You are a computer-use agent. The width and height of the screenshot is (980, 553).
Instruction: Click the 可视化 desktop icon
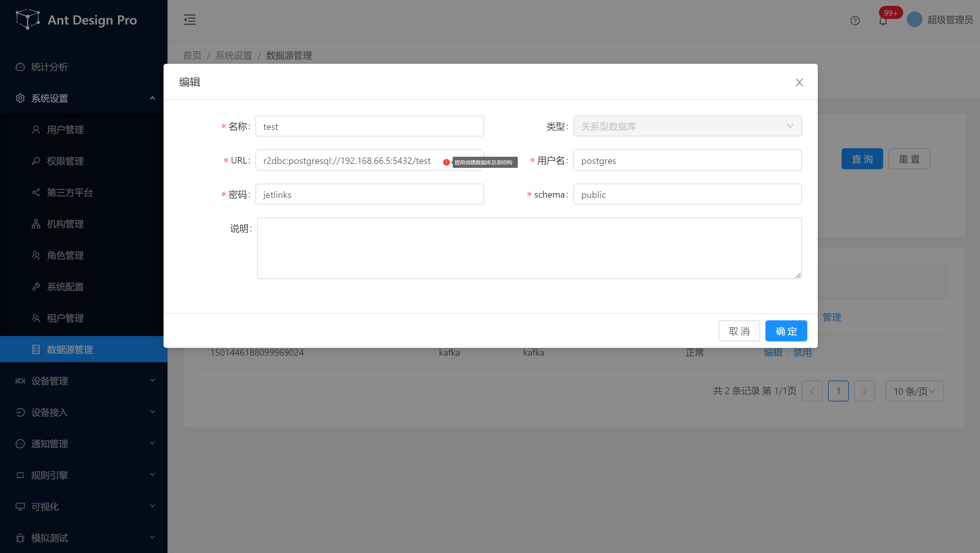20,507
